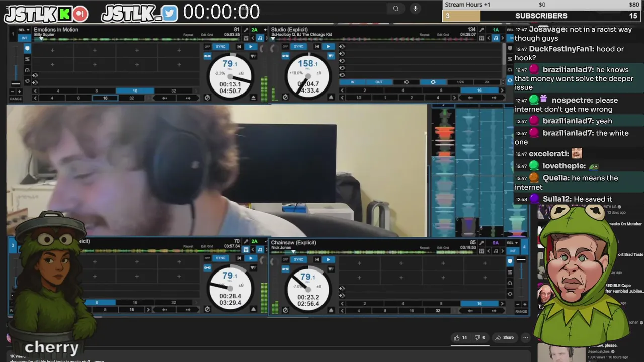Click the music note icon on Emotions In Motion deck
The image size is (644, 362).
(x=260, y=38)
